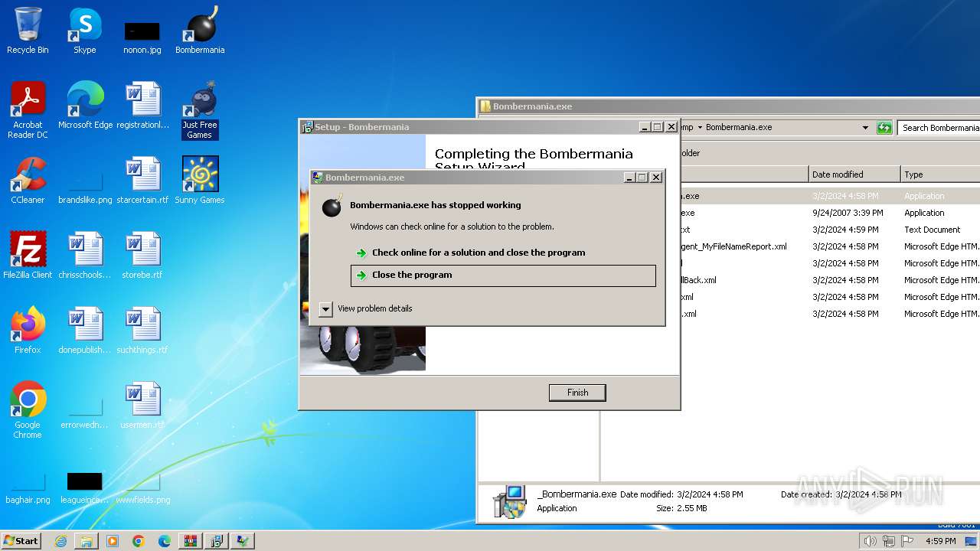Select the storebe.rtf desktop file

point(142,256)
